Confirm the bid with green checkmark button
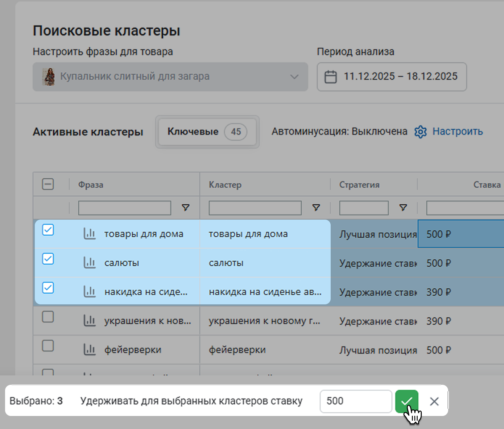Viewport: 504px width, 429px height. (406, 401)
